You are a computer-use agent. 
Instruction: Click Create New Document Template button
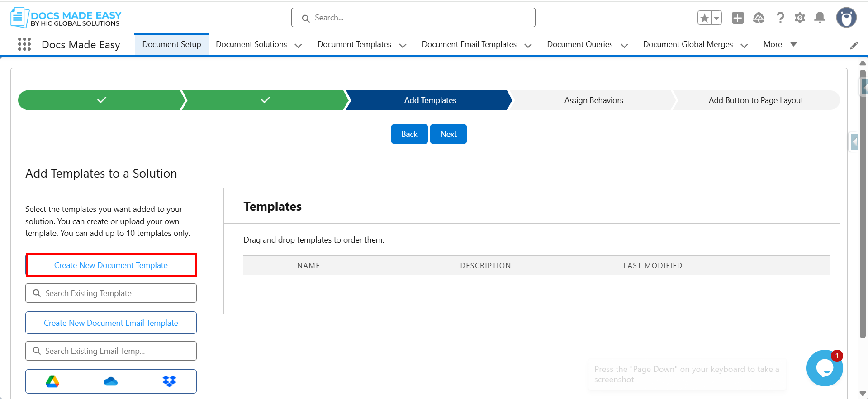[x=111, y=265]
